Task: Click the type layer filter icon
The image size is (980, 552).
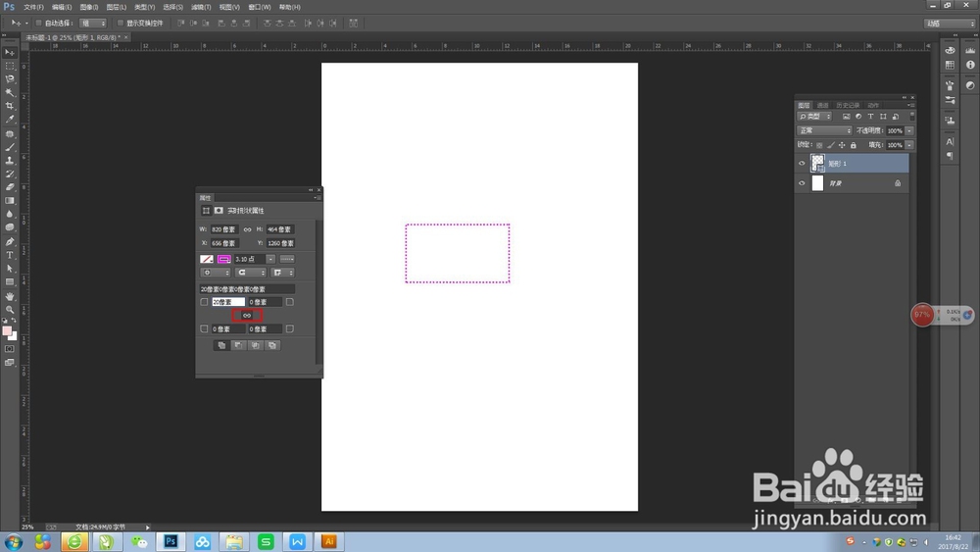Action: tap(870, 117)
